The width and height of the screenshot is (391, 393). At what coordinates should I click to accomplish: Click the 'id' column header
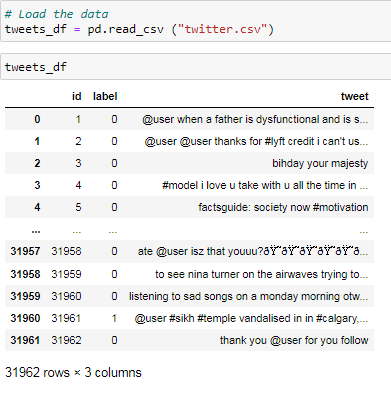[x=77, y=96]
